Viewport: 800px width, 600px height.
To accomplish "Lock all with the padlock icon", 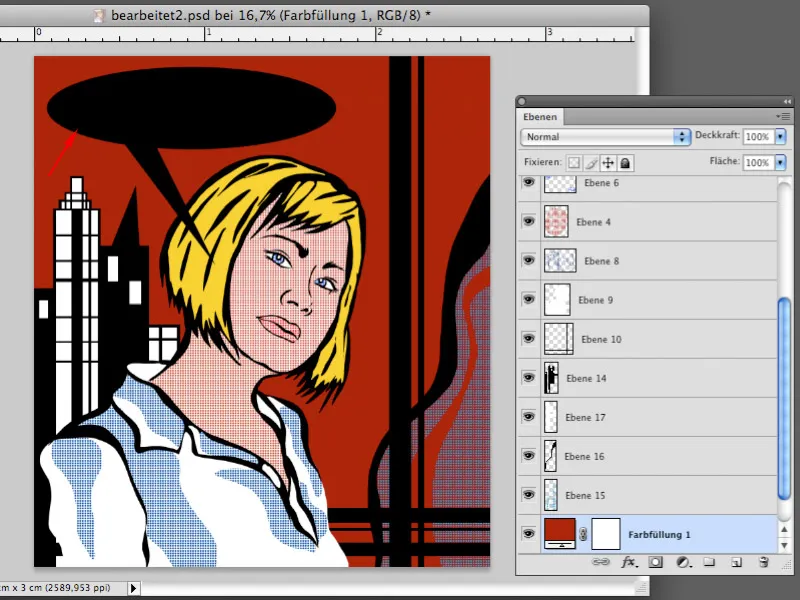I will (x=625, y=163).
